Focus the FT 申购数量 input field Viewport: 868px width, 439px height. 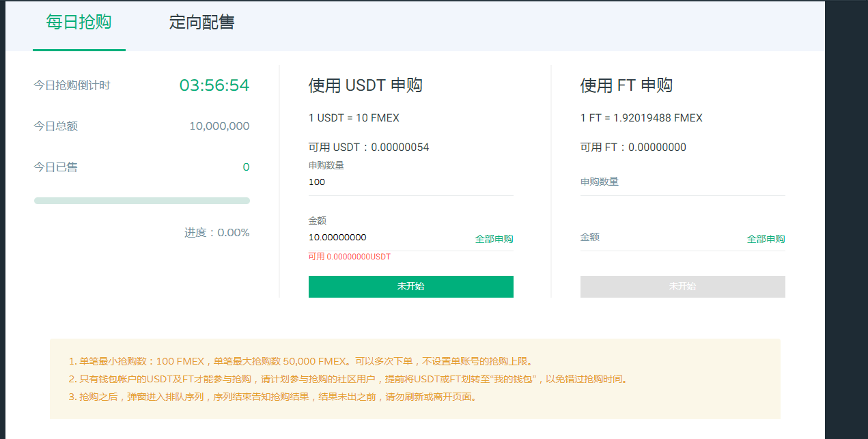click(682, 182)
